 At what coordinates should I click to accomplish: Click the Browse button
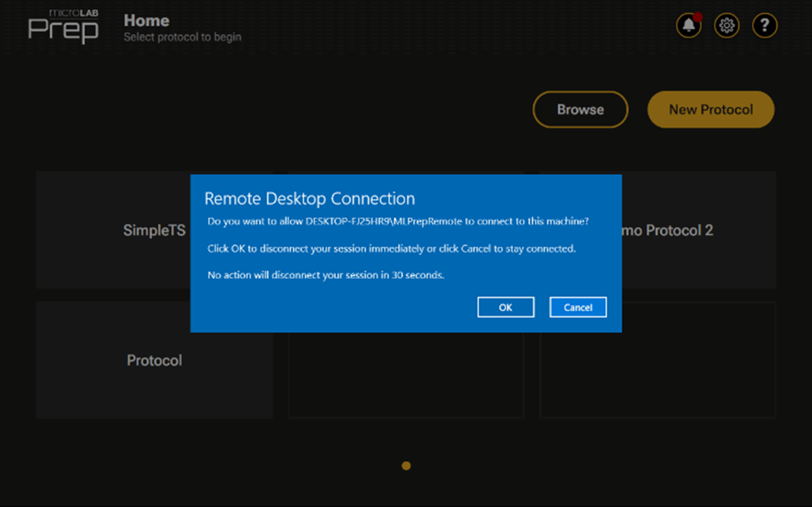coord(580,109)
